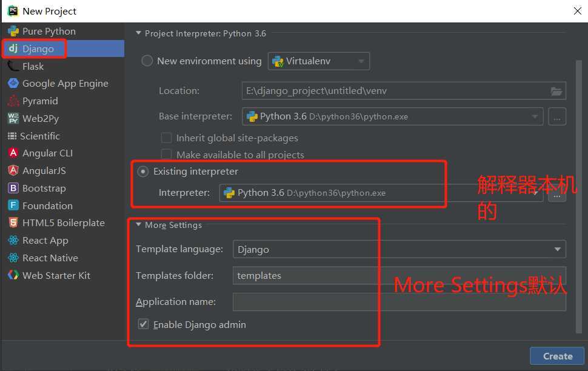
Task: Click the folder browse icon in Location
Action: (556, 91)
